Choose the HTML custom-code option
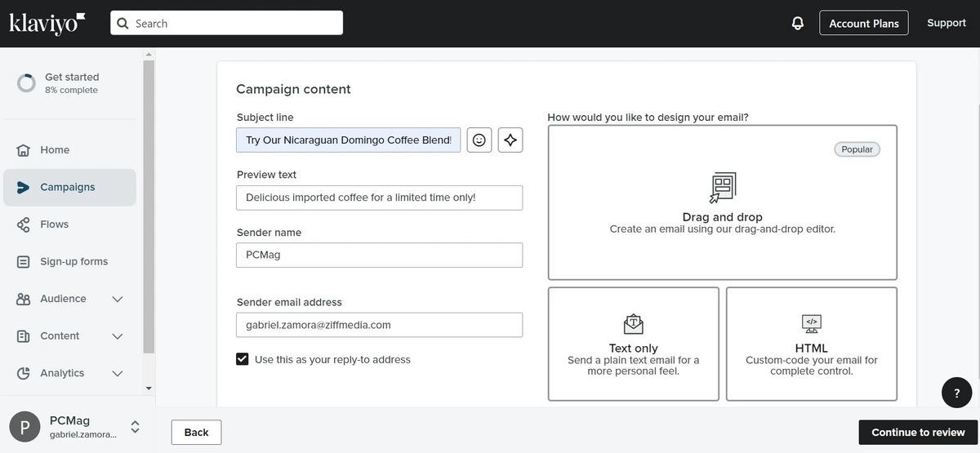Screen dimensions: 980x453 (811, 344)
